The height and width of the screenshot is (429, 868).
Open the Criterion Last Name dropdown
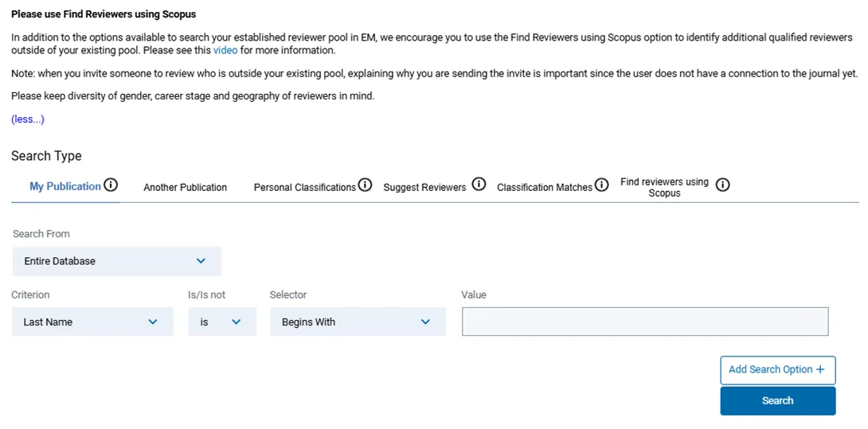[x=92, y=322]
